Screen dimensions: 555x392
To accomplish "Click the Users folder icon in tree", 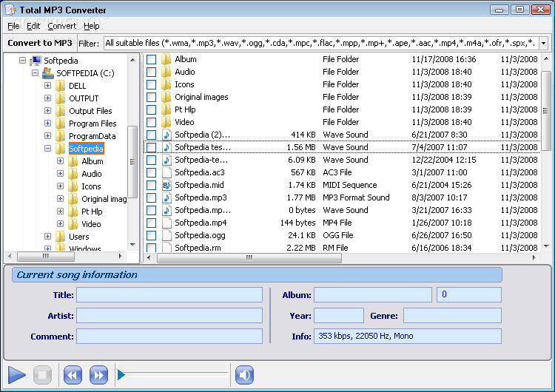I will coord(61,237).
